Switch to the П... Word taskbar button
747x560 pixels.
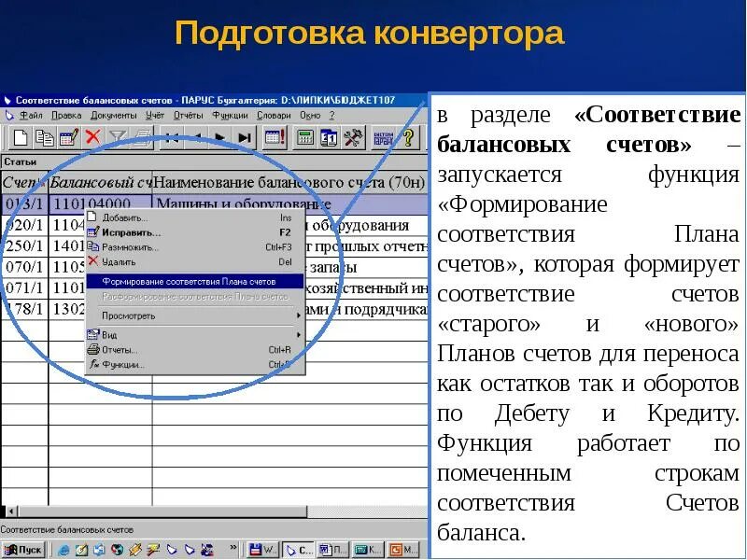[333, 550]
